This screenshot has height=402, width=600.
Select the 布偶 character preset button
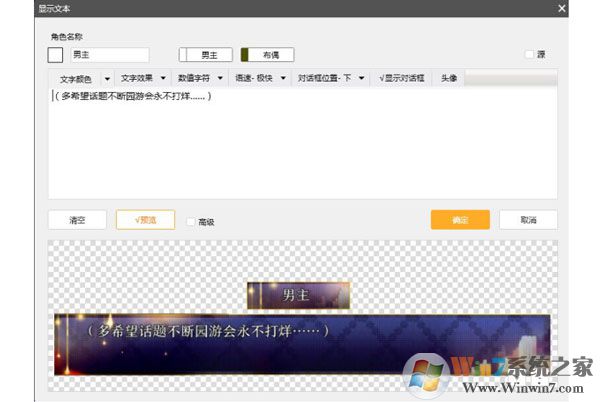pos(267,55)
